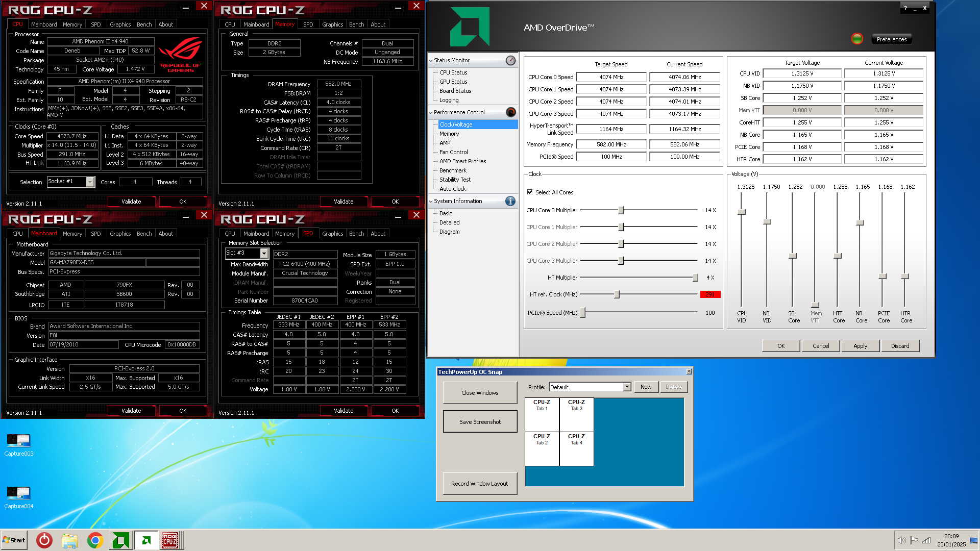Click the CPU VID target voltage field
The image size is (980, 551).
802,73
